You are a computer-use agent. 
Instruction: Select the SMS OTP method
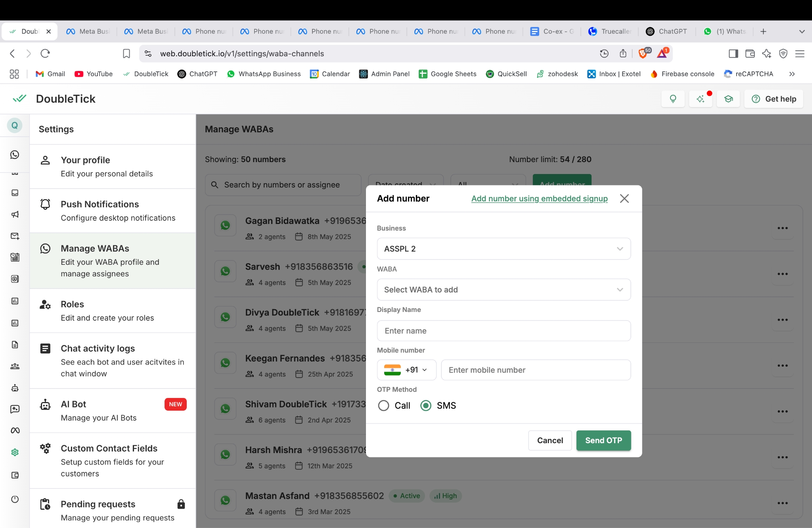click(426, 406)
